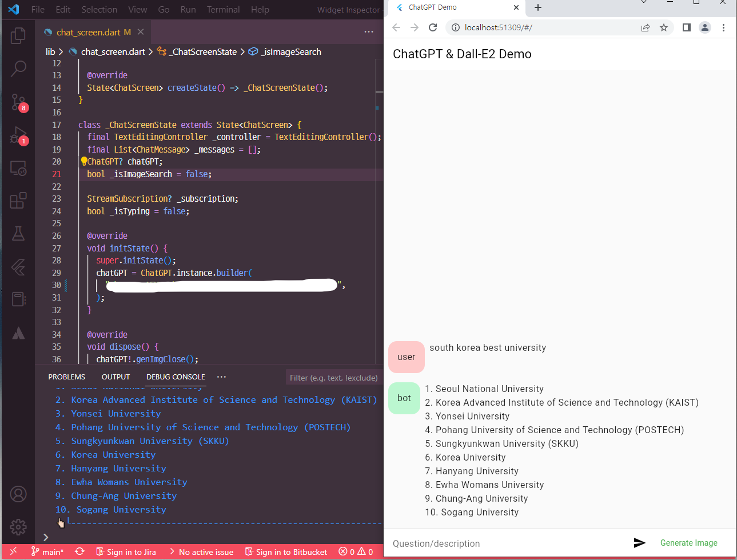Open the Terminal menu
This screenshot has height=560, width=737.
point(223,10)
